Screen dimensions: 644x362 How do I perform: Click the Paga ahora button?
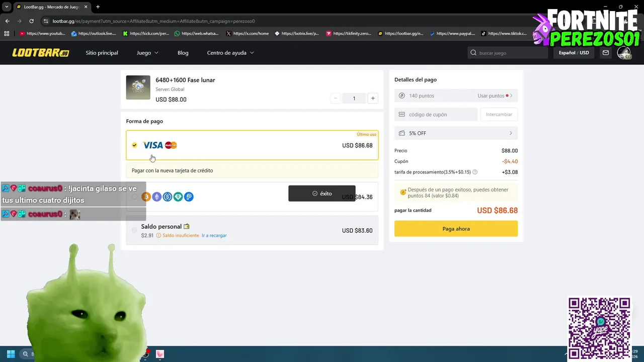456,229
